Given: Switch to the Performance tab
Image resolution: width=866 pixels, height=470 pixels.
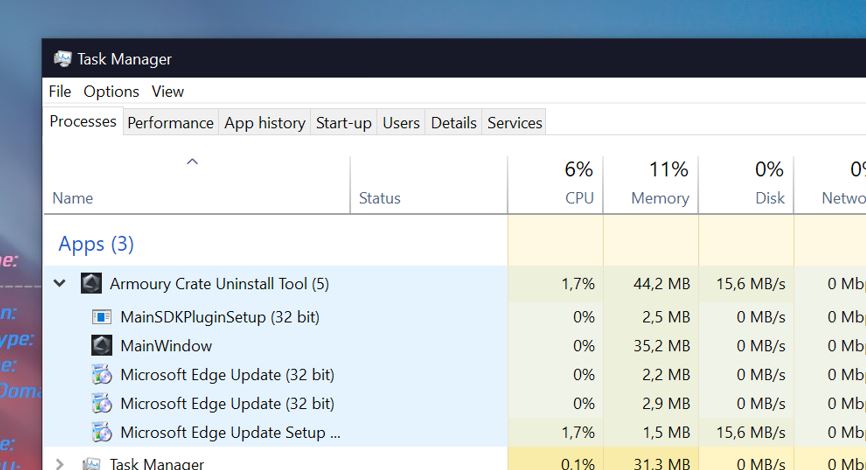Looking at the screenshot, I should 170,123.
